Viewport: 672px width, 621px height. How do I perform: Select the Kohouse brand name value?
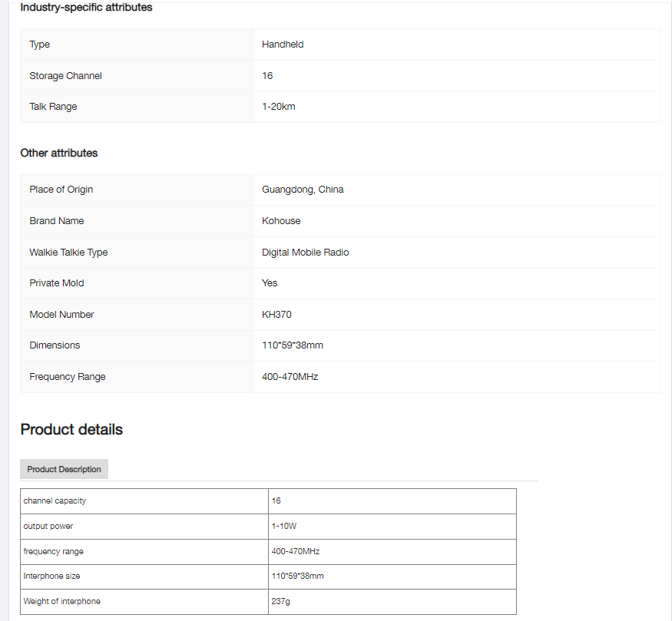coord(281,221)
